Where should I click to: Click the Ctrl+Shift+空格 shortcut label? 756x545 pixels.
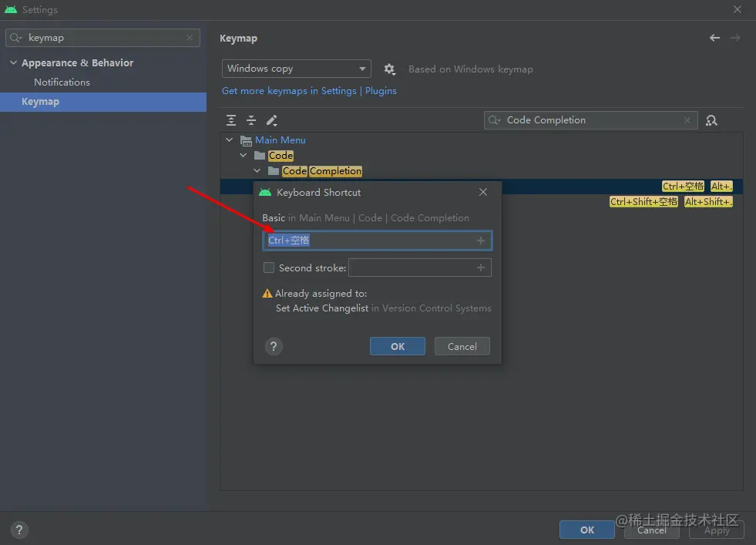pyautogui.click(x=643, y=202)
